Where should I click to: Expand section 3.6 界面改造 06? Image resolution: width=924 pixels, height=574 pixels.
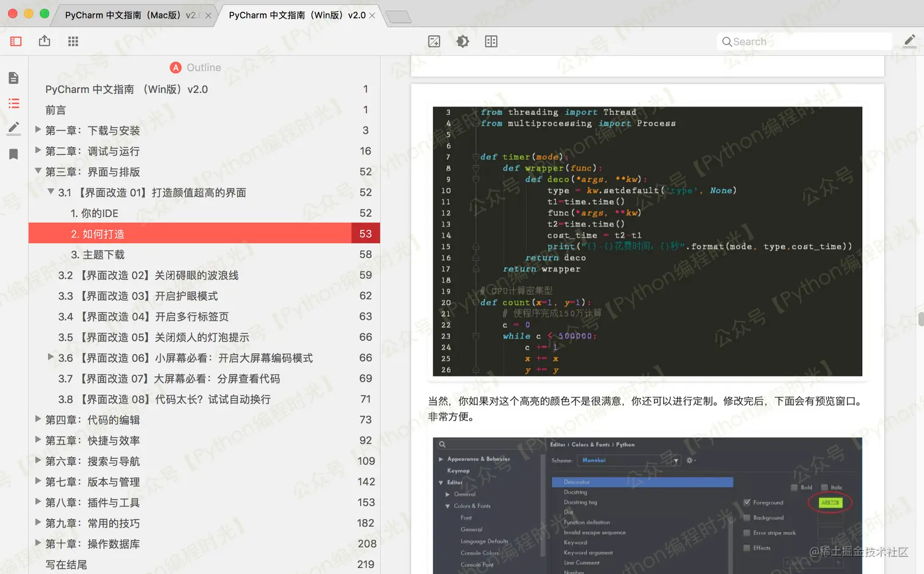coord(51,357)
